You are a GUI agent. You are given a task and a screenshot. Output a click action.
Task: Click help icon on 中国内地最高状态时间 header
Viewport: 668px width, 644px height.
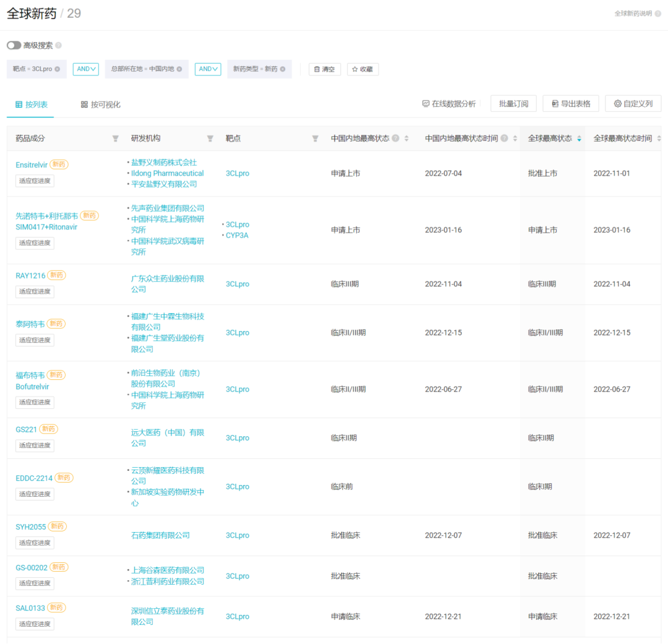(x=505, y=138)
